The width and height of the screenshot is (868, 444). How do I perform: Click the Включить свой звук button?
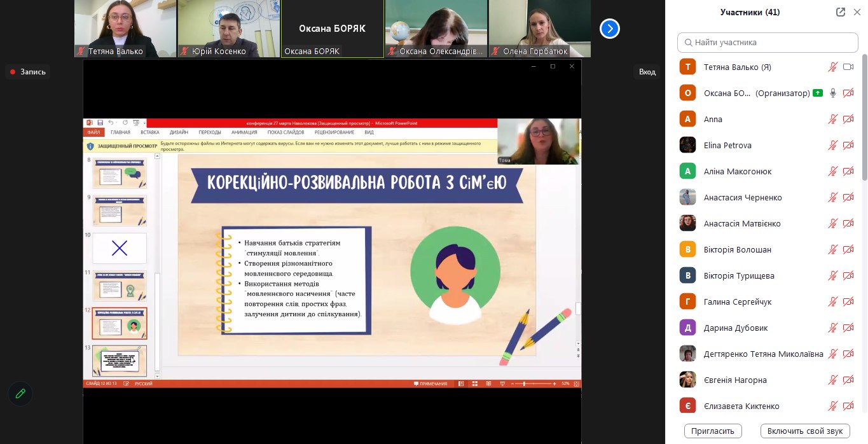pos(805,431)
